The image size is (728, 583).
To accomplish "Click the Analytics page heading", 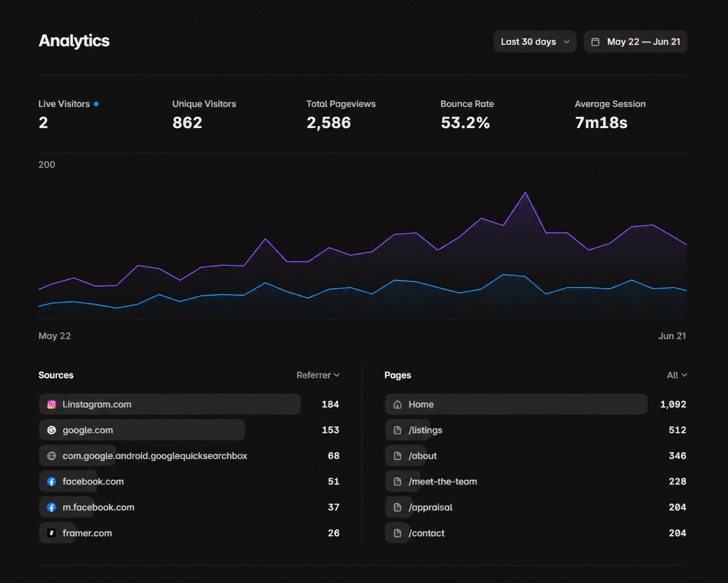I will 74,41.
